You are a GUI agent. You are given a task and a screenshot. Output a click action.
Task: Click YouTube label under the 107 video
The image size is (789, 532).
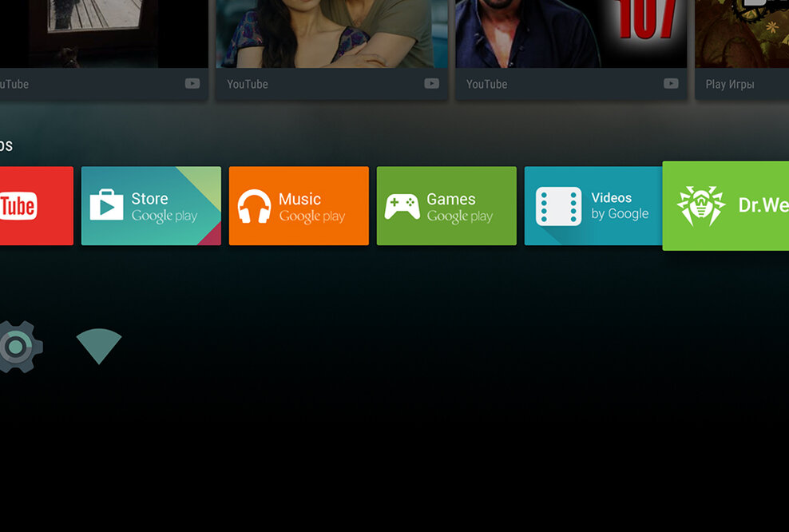click(486, 84)
